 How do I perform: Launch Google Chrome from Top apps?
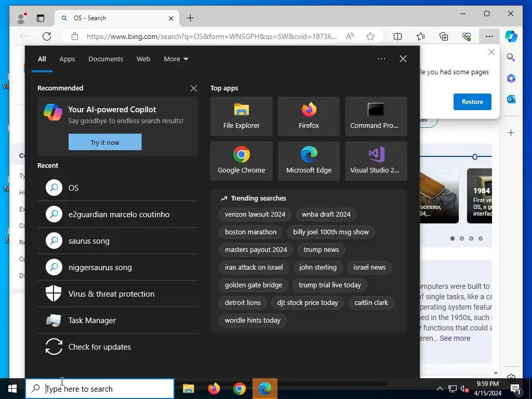[241, 161]
